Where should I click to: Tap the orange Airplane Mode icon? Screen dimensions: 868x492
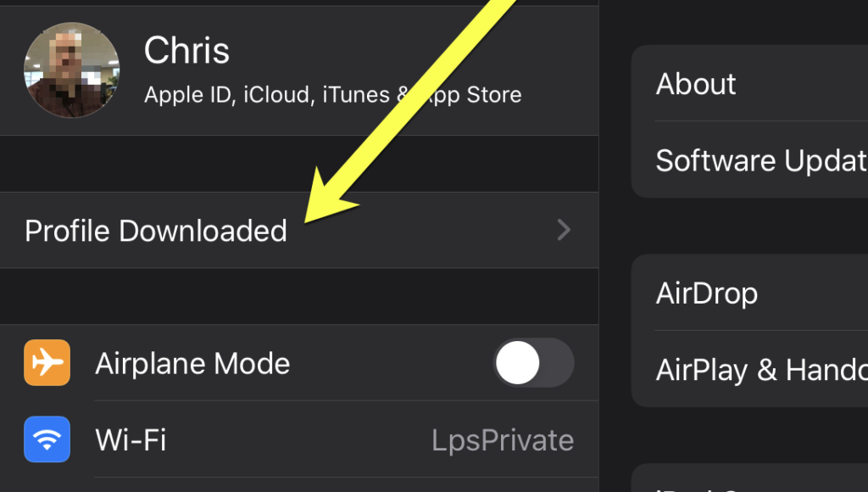pyautogui.click(x=47, y=363)
